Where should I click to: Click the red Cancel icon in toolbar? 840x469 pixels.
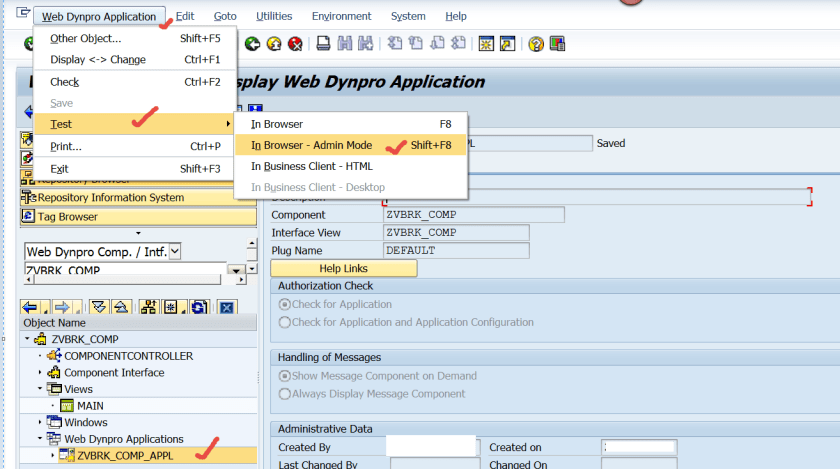(295, 44)
